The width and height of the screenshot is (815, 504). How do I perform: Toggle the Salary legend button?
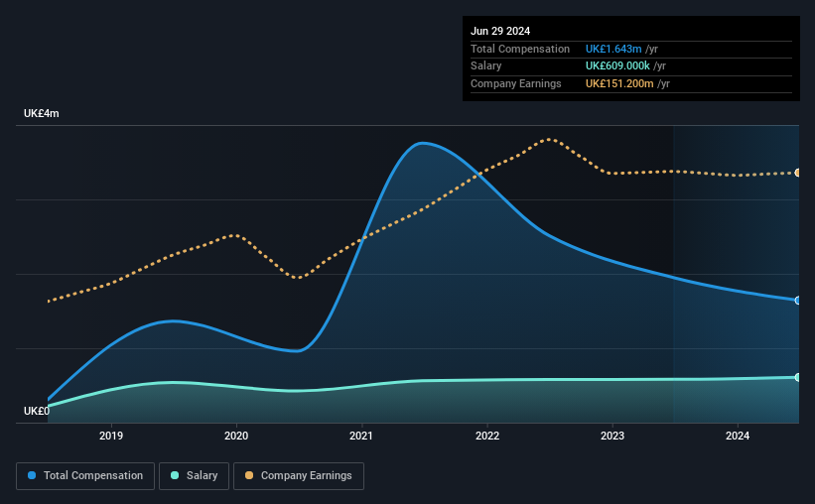click(x=194, y=476)
